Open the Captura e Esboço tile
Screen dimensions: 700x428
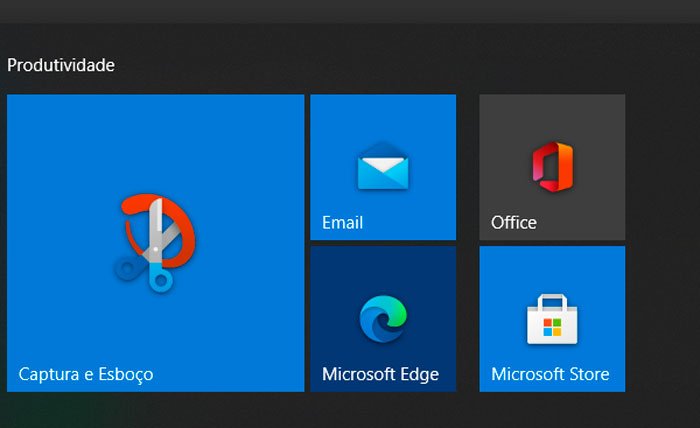click(x=155, y=243)
